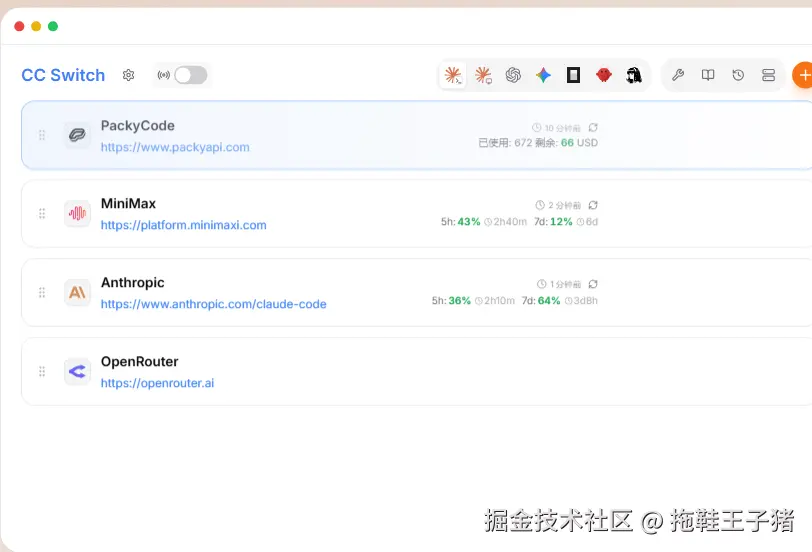Click Anthropic 2h10m reset time
This screenshot has height=552, width=812.
[499, 301]
